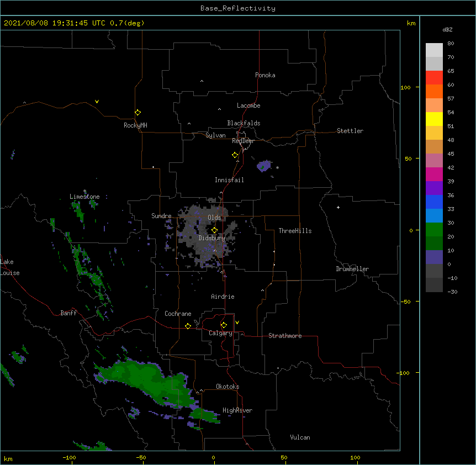This screenshot has height=465, width=476.
Task: Click the Olds label
Action: [x=214, y=218]
